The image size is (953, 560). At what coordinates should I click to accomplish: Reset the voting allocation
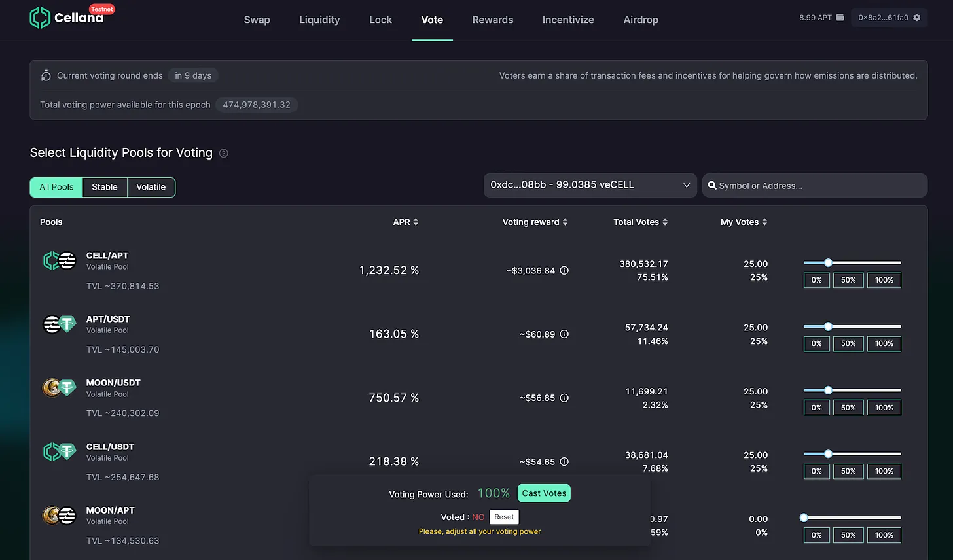click(x=504, y=517)
